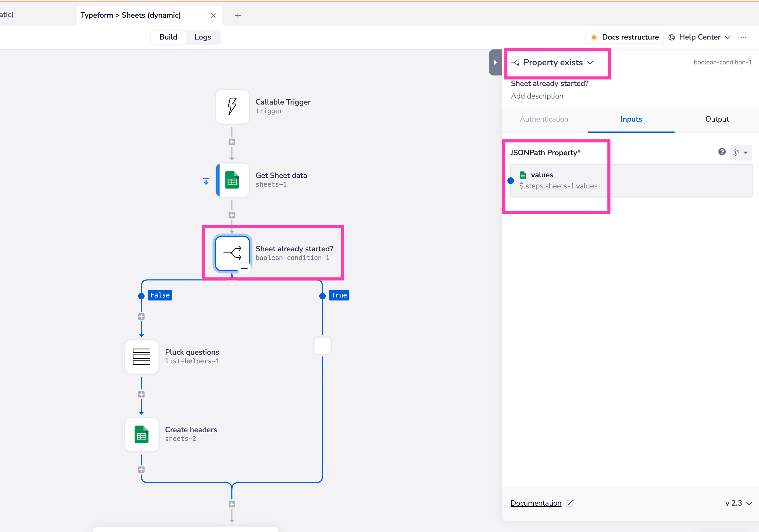Click the boolean condition branch icon in the canvas
This screenshot has width=759, height=532.
232,253
